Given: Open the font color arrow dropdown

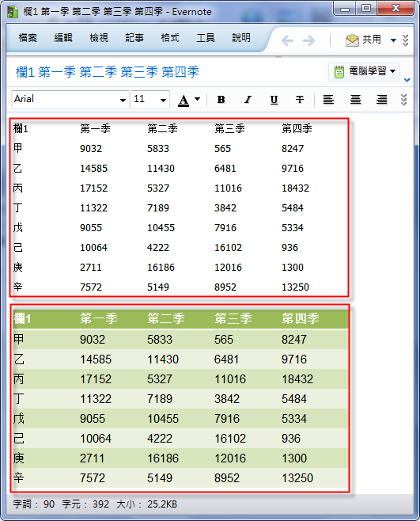Looking at the screenshot, I should click(198, 99).
